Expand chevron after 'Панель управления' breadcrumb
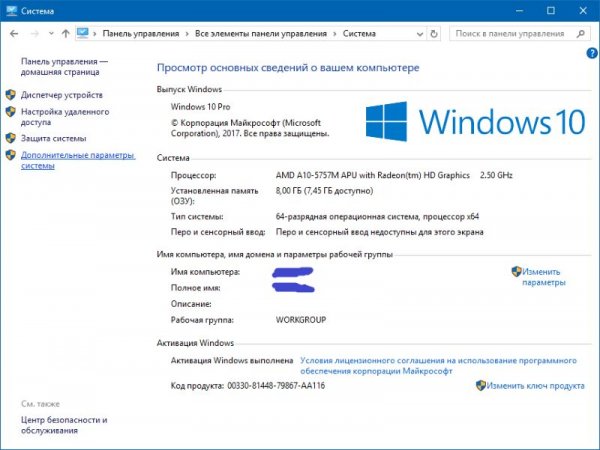600x450 pixels. 187,34
